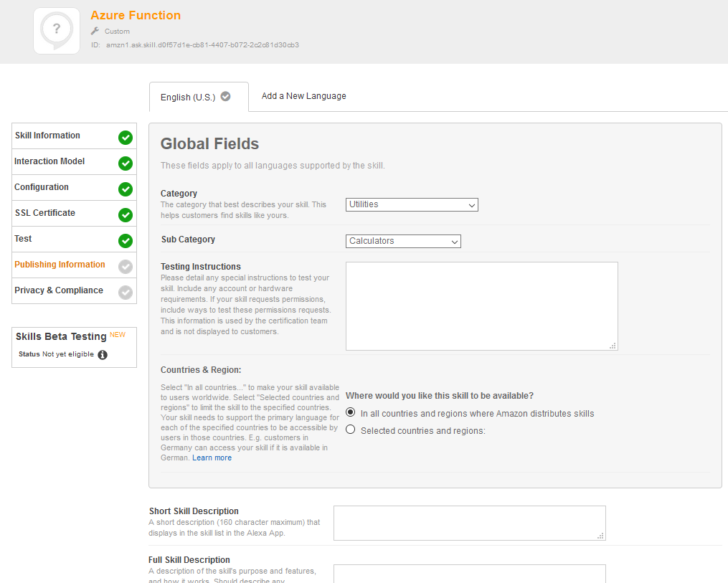The width and height of the screenshot is (728, 583).
Task: Open the Privacy & Compliance section
Action: click(75, 291)
